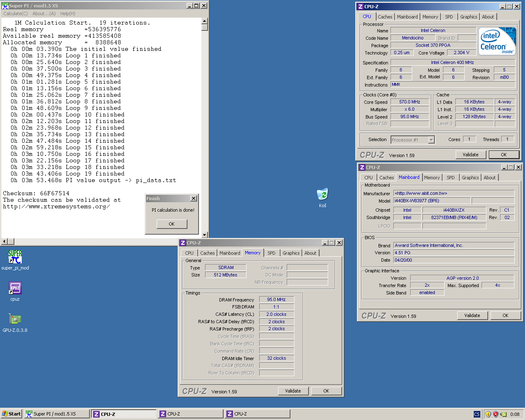The image size is (525, 420).
Task: Click Validate in the Memory CPU-Z window
Action: (293, 391)
